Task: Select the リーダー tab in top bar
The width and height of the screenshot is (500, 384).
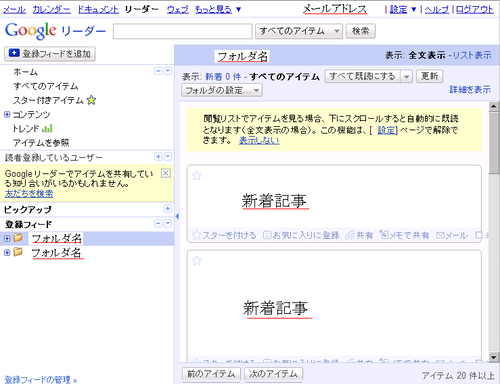Action: click(x=142, y=9)
